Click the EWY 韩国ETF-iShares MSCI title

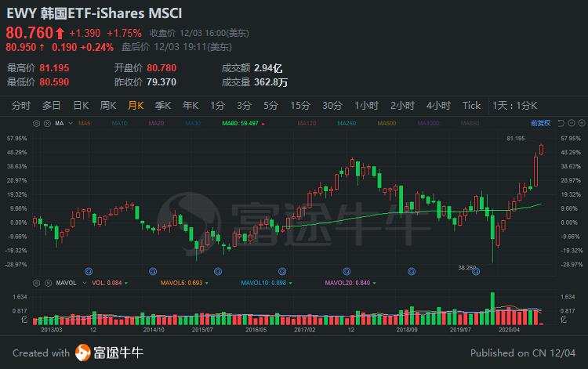click(94, 13)
